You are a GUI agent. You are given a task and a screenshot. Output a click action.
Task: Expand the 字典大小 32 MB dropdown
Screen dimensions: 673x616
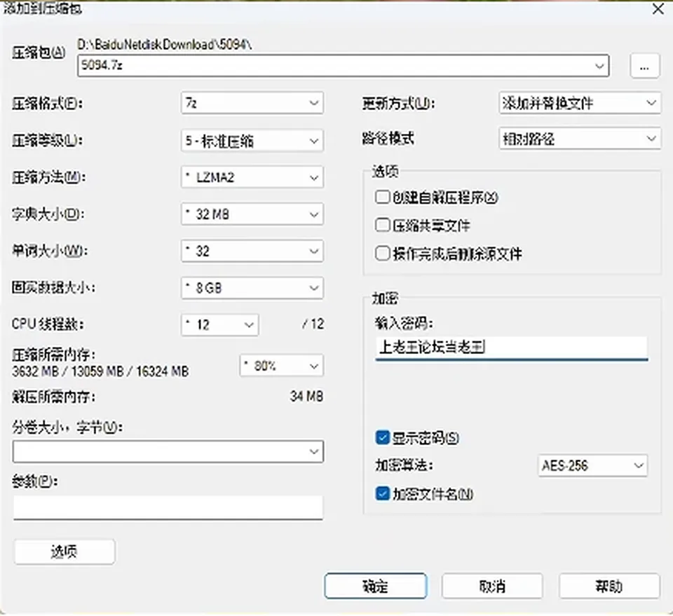[252, 214]
